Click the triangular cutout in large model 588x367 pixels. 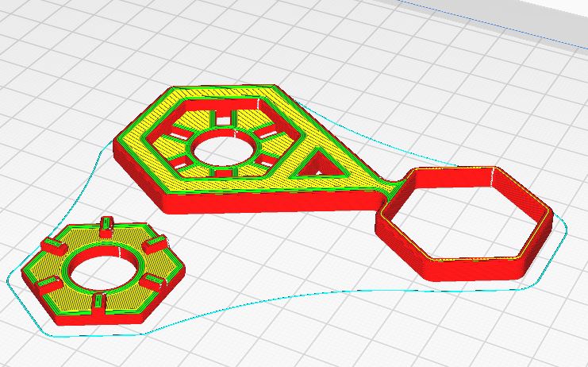pyautogui.click(x=321, y=162)
